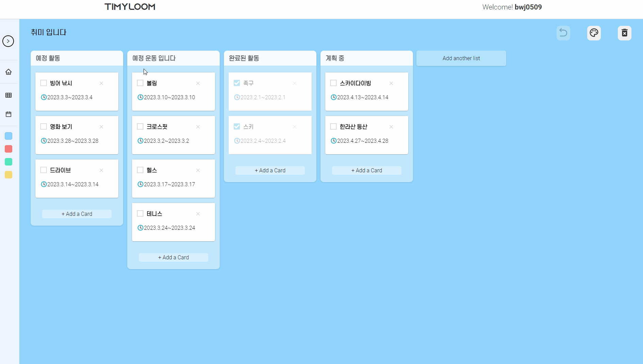Select the home icon in sidebar
Image resolution: width=643 pixels, height=364 pixels.
coord(8,72)
